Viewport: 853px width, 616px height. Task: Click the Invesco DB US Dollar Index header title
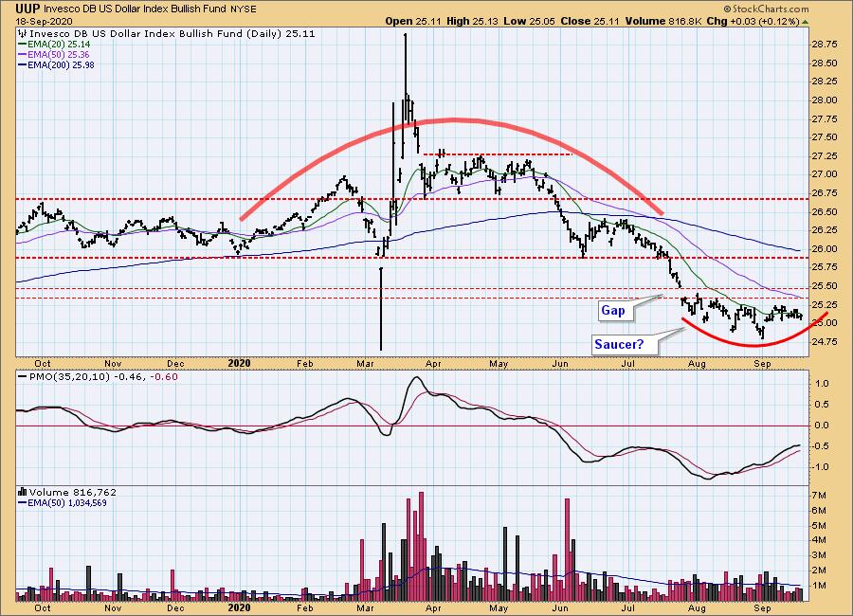pos(134,9)
